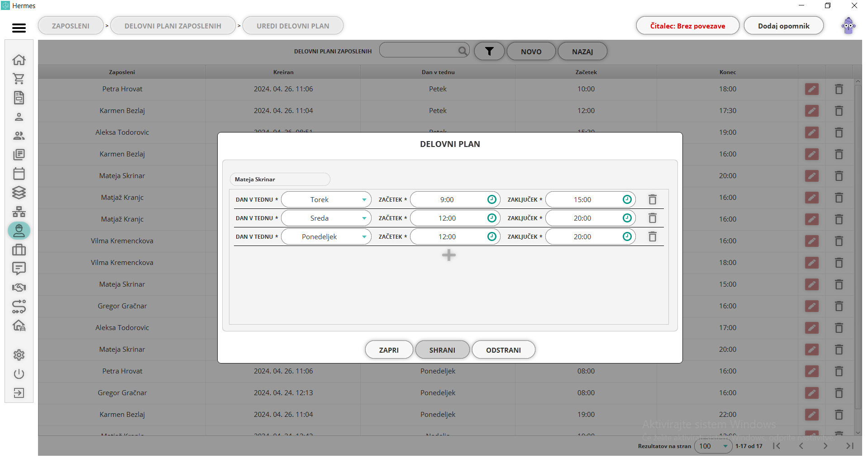Click ZAPOSLENI breadcrumb

point(71,26)
